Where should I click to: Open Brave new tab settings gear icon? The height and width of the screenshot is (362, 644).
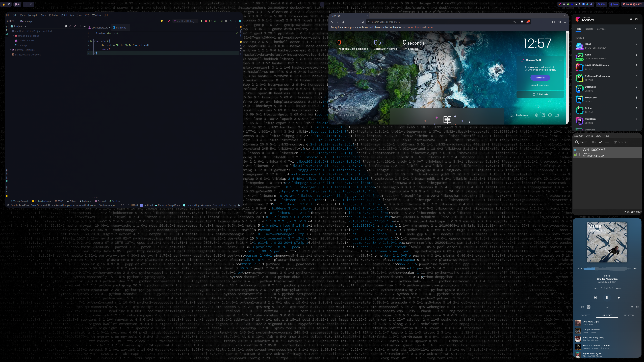point(536,115)
